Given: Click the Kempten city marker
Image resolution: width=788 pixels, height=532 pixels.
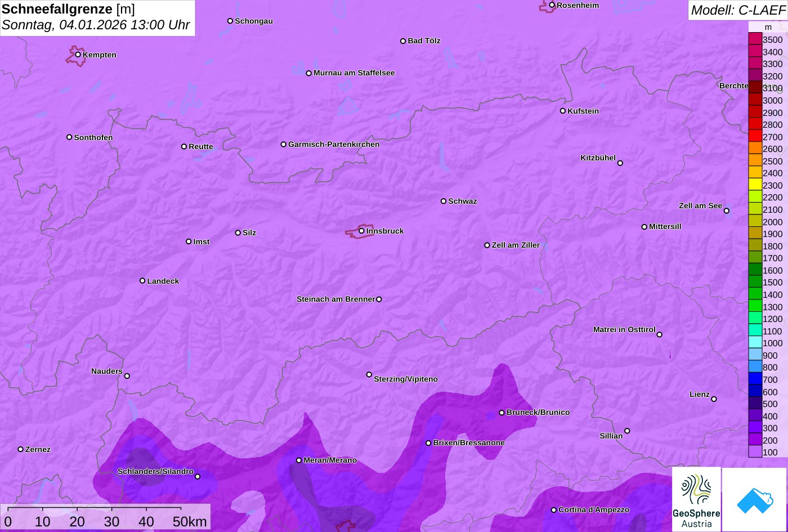Looking at the screenshot, I should pyautogui.click(x=78, y=55).
